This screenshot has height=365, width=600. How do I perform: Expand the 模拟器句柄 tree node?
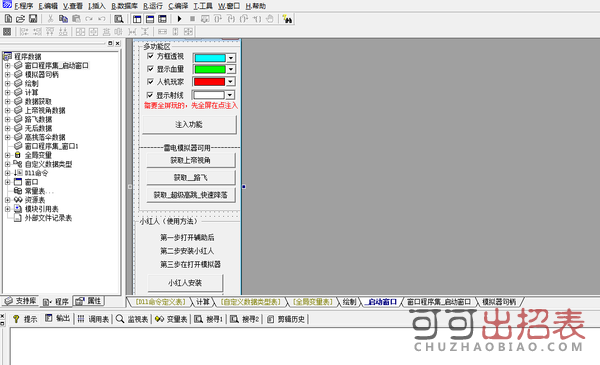[x=7, y=74]
